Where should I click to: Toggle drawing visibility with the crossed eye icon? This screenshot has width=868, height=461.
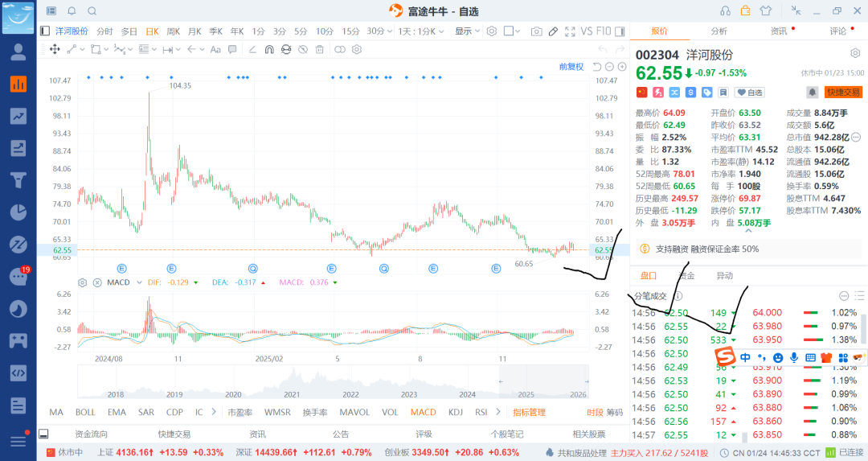click(303, 49)
